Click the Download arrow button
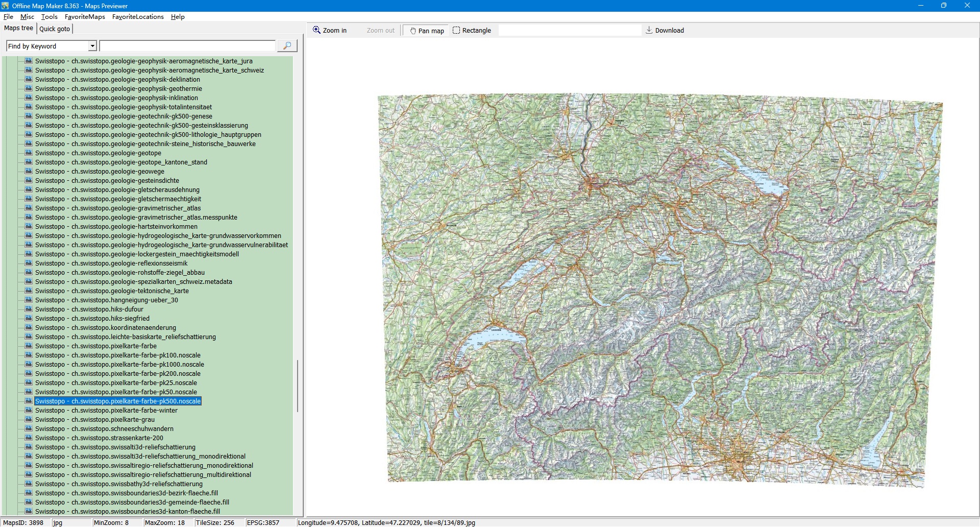This screenshot has height=527, width=980. click(665, 31)
